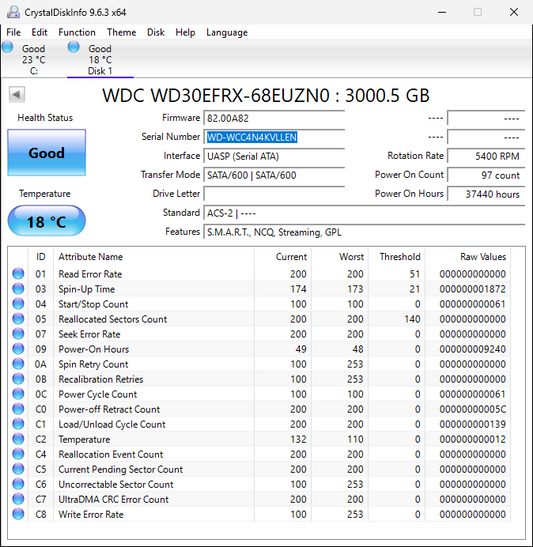Viewport: 533px width, 547px height.
Task: Click the Firmware value field
Action: coord(274,118)
